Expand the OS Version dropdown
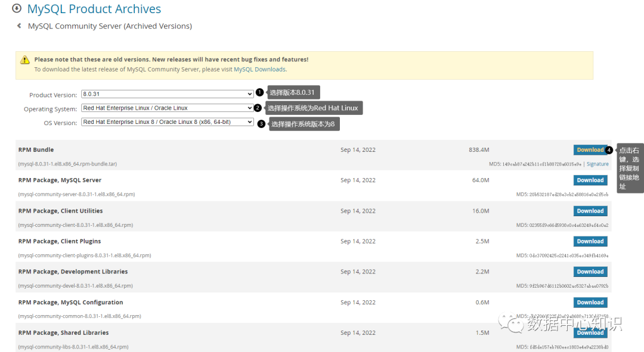Screen dimensions: 644x352 pyautogui.click(x=168, y=122)
